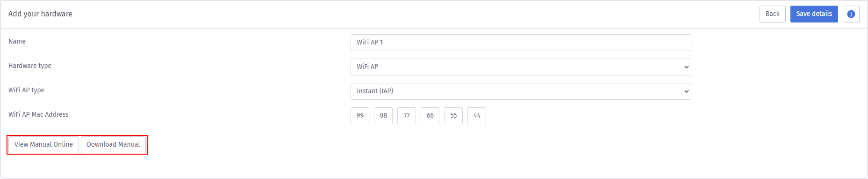Click the chevron arrow on Hardware type selector
This screenshot has width=868, height=179.
686,67
